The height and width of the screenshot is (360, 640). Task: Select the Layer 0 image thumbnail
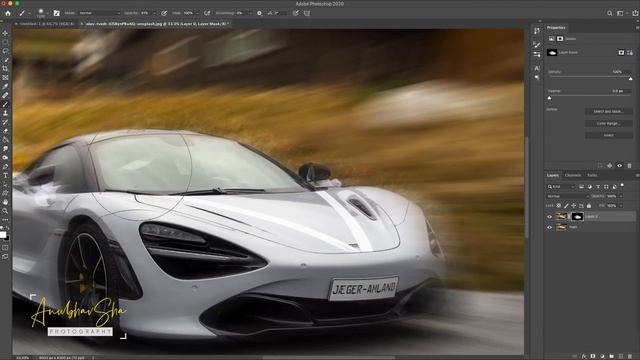click(561, 217)
